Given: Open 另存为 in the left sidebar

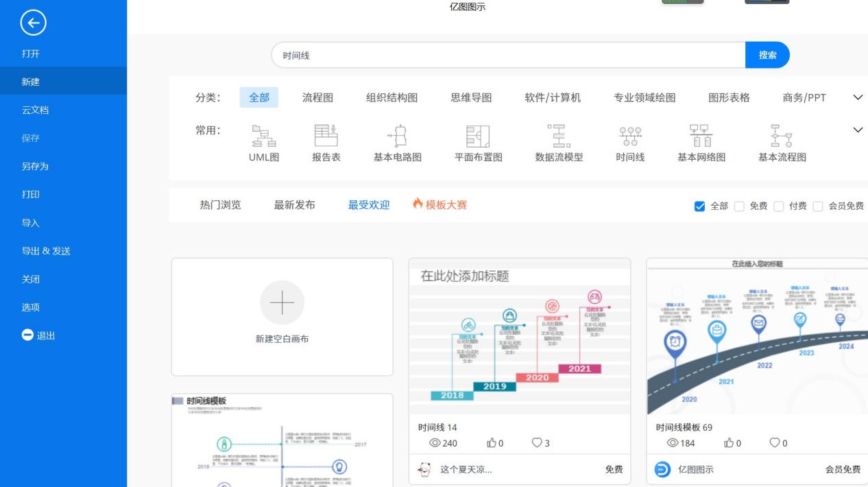Looking at the screenshot, I should pos(35,166).
